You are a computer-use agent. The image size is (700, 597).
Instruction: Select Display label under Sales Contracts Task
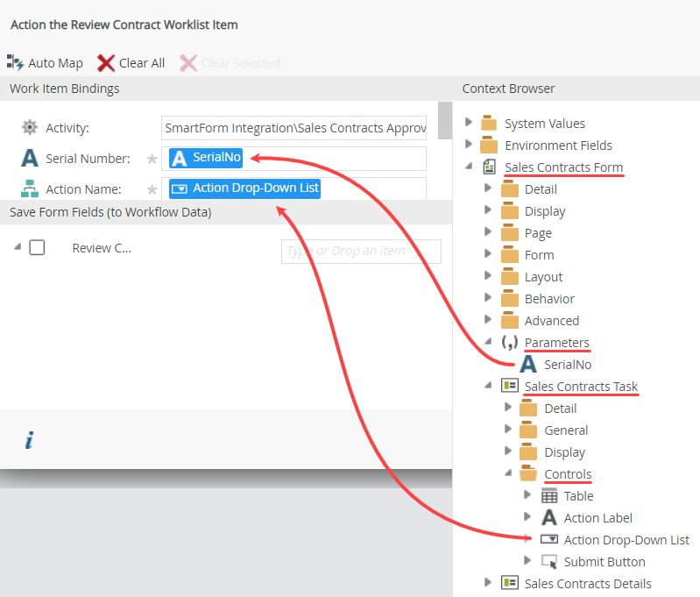click(x=564, y=452)
